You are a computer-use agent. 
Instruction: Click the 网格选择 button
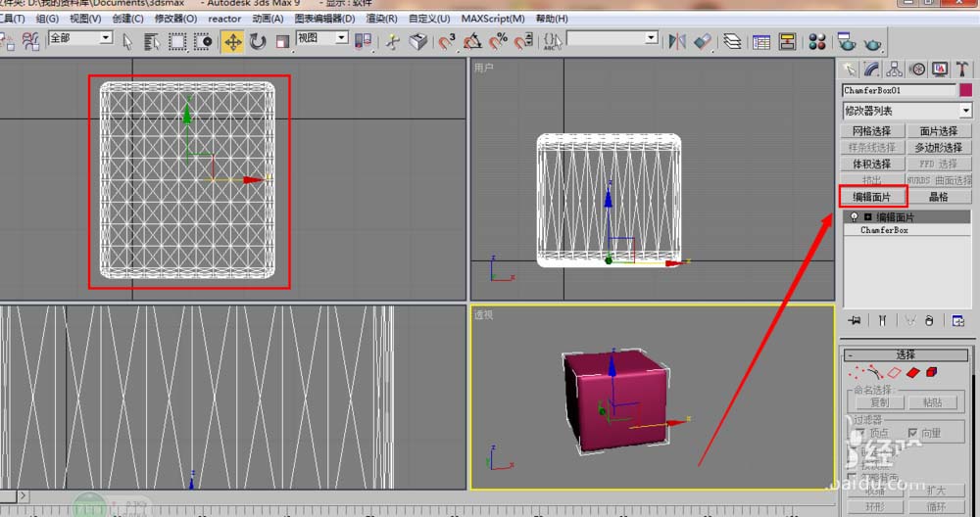pos(872,131)
